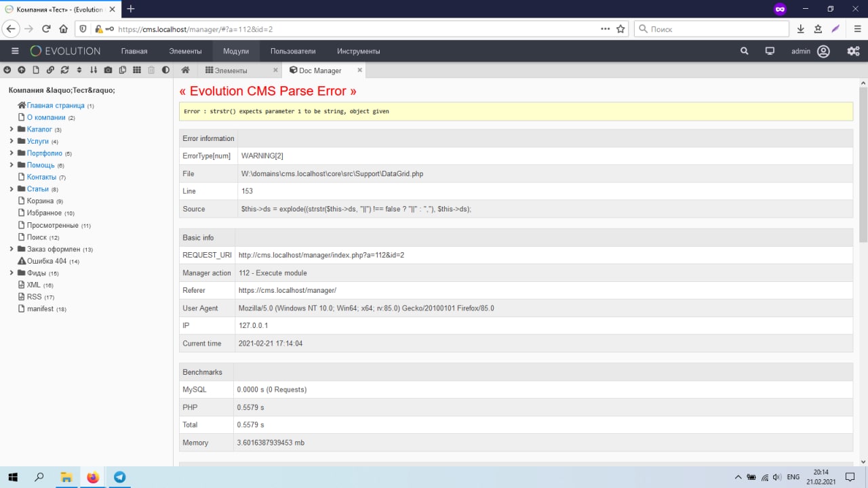Toggle sidebar with hamburger icon beside Evolution logo

(x=15, y=51)
